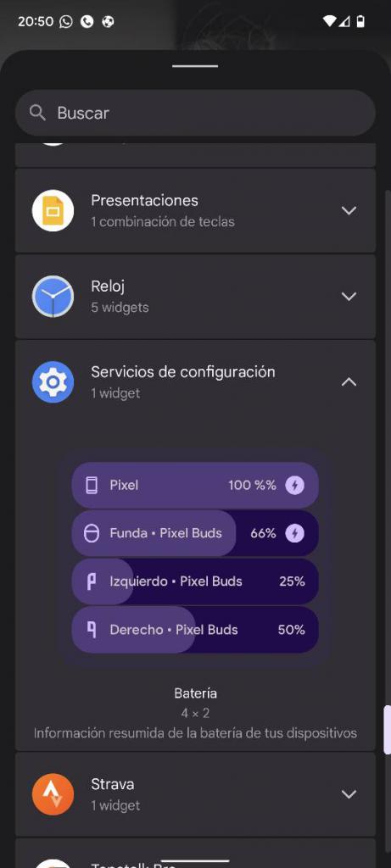Select the Batería widget label
Image resolution: width=391 pixels, height=868 pixels.
(195, 693)
